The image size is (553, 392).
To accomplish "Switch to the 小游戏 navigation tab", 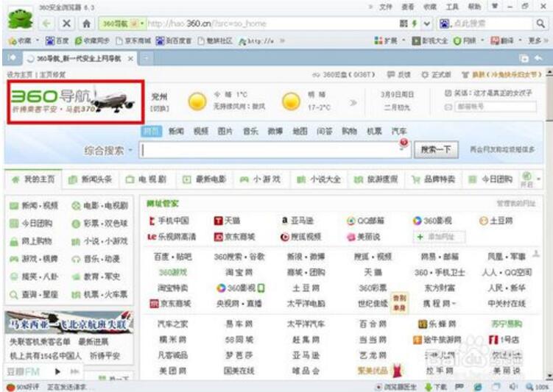I will [261, 179].
